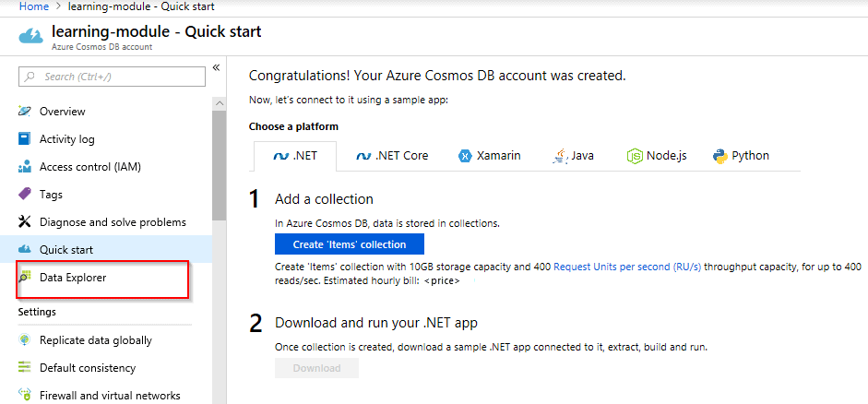Click the Default consistency icon
Image resolution: width=868 pixels, height=404 pixels.
25,368
